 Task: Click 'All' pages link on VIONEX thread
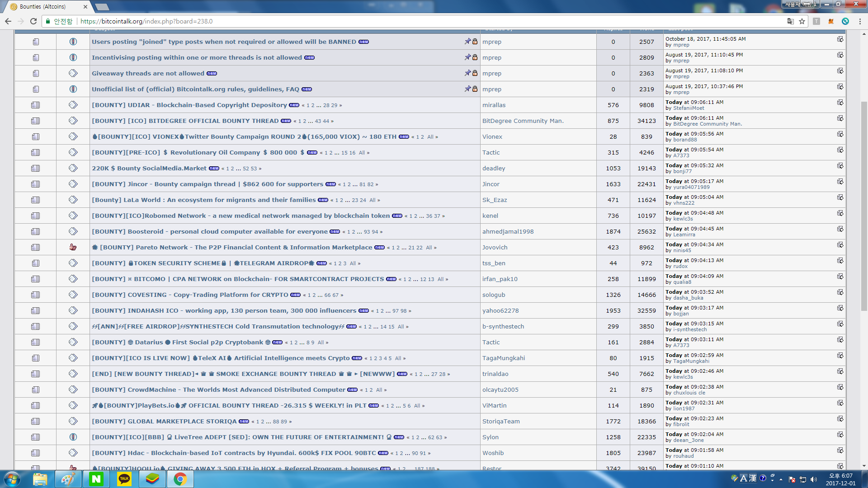[430, 137]
